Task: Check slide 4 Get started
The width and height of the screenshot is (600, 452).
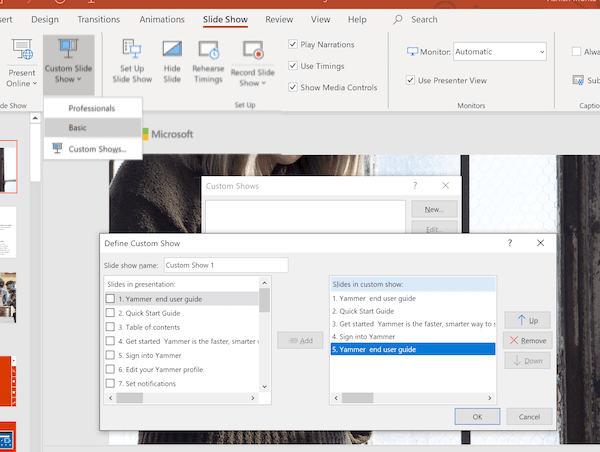Action: coord(110,341)
